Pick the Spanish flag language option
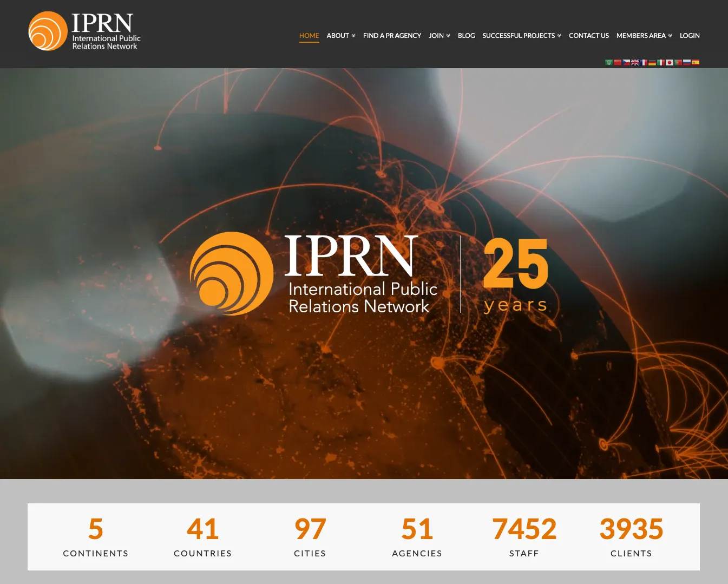The image size is (728, 584). 696,63
